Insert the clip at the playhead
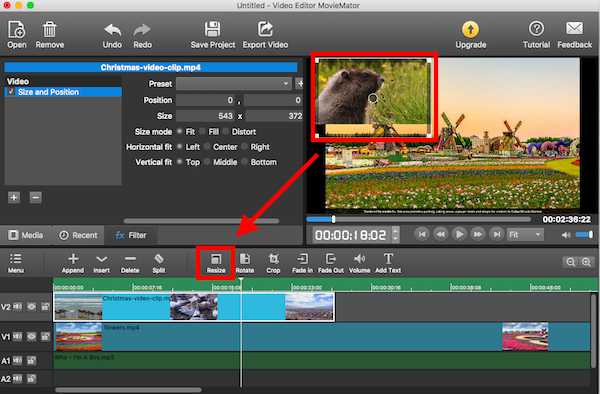 [x=101, y=263]
